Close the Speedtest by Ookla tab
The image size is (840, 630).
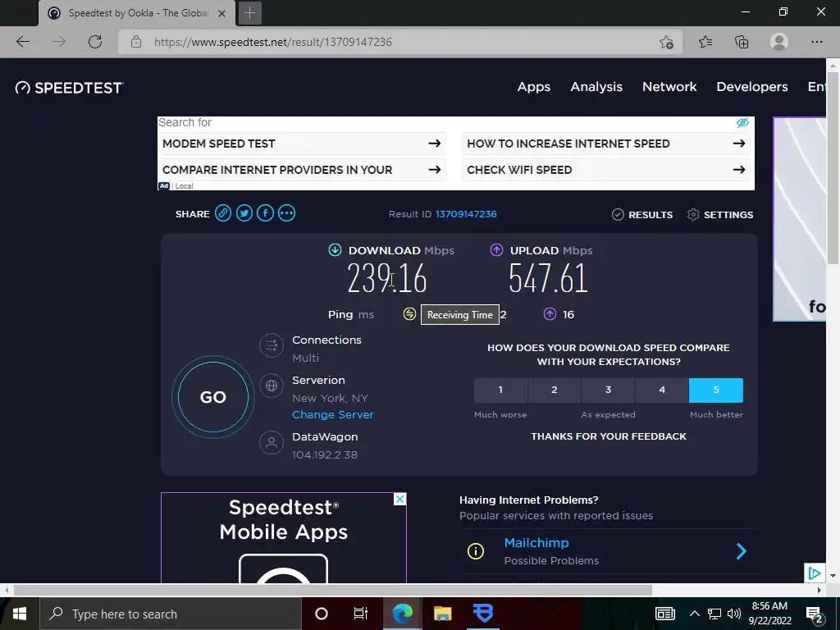(x=221, y=13)
